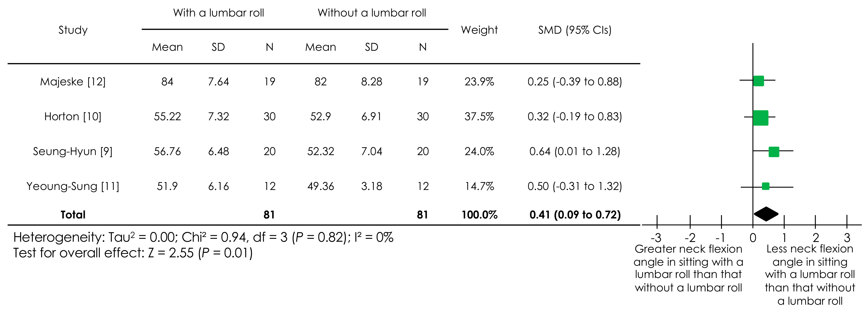
Task: Select the 'Without a lumbar roll' header
Action: (x=372, y=13)
